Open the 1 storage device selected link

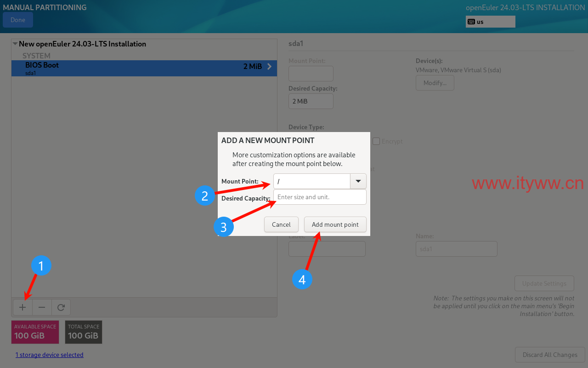coord(50,355)
